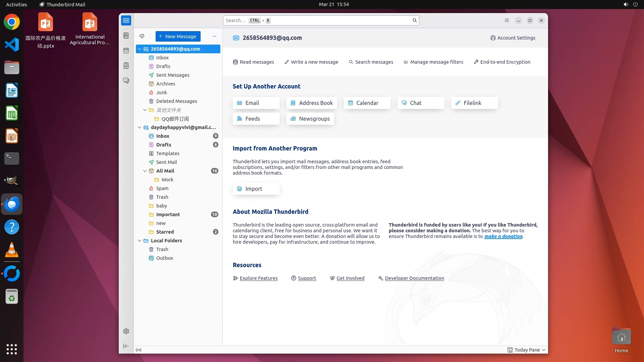Collapse the All Mail folder

click(145, 171)
